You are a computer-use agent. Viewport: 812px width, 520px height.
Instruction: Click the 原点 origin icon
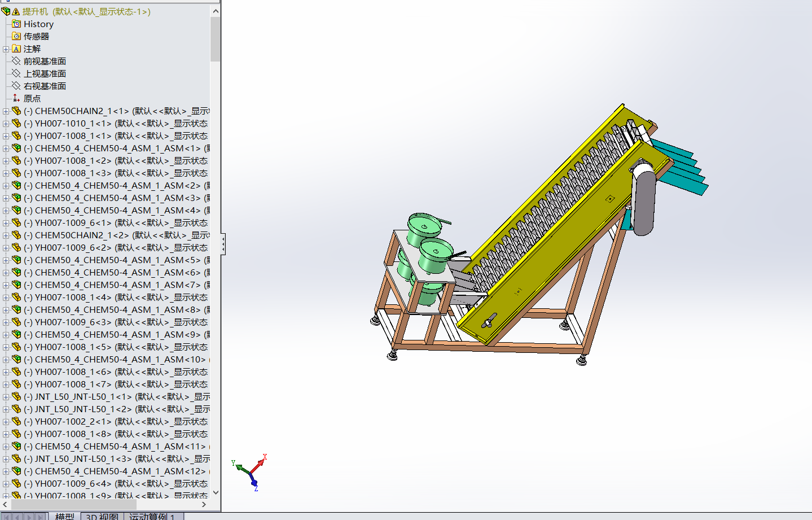16,98
